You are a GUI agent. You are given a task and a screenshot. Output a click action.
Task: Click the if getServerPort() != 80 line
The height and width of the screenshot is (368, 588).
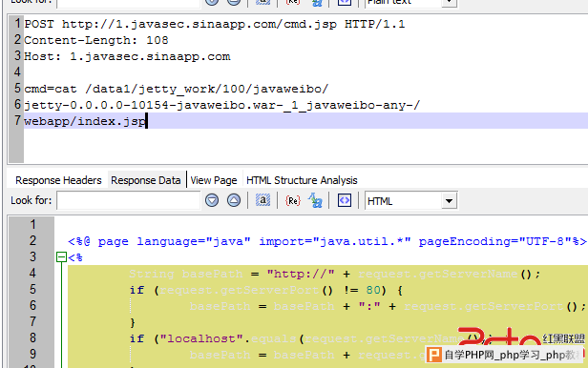pyautogui.click(x=266, y=290)
